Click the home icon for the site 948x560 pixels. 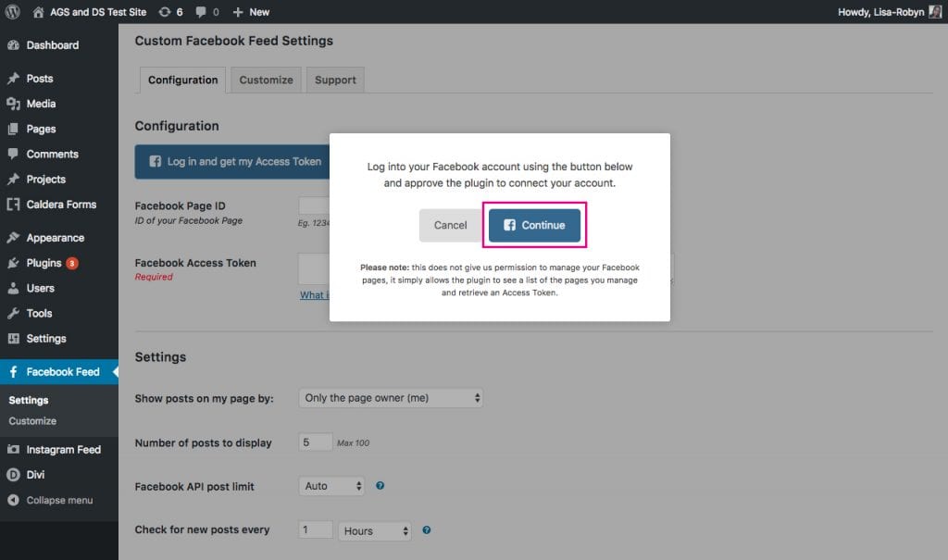(38, 11)
